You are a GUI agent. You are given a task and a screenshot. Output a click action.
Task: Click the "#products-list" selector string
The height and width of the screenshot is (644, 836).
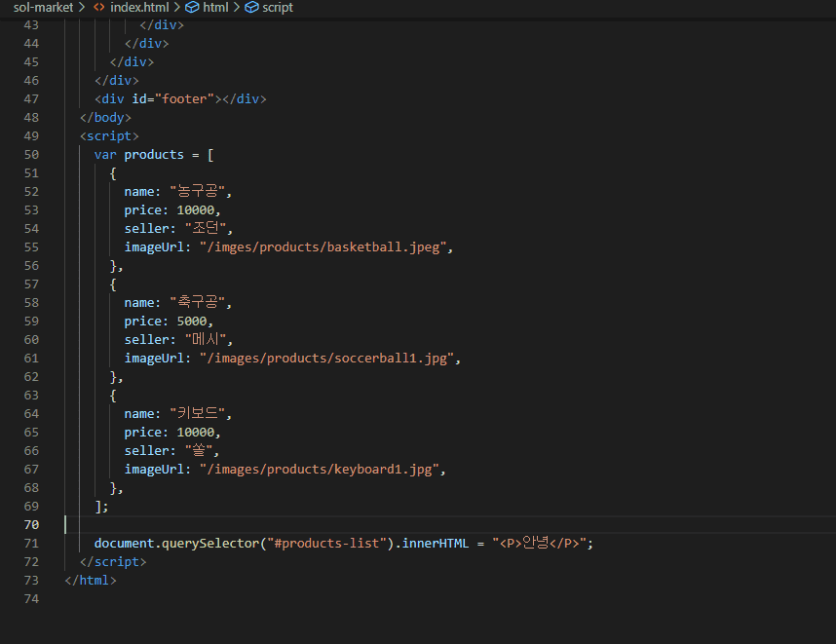(x=326, y=544)
